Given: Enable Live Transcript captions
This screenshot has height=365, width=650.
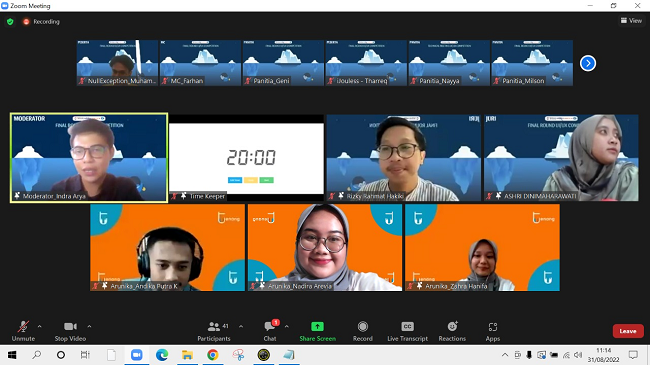Looking at the screenshot, I should coord(407,331).
